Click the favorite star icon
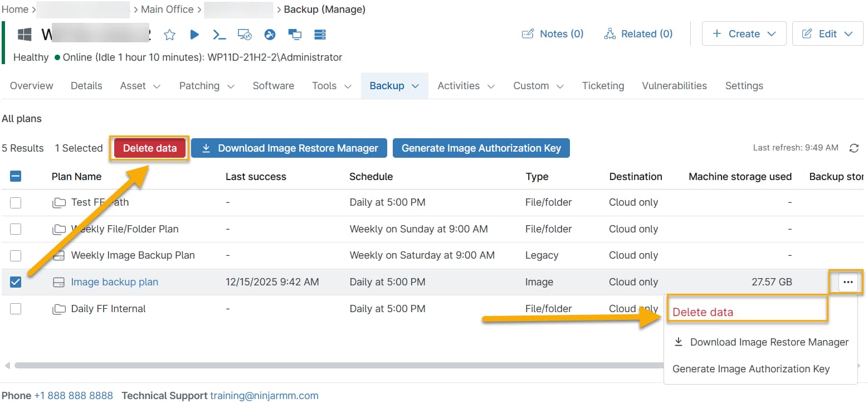Viewport: 868px width, 403px height. coord(170,35)
